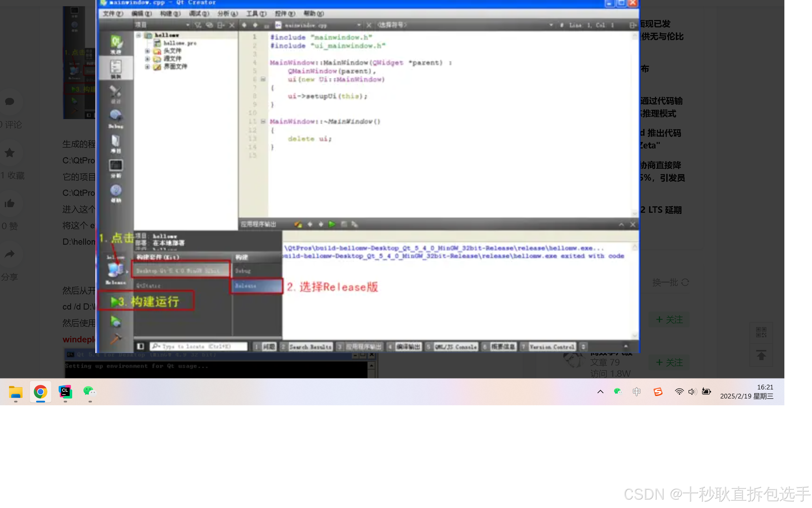
Task: Re-run application with green play icon
Action: (x=332, y=224)
